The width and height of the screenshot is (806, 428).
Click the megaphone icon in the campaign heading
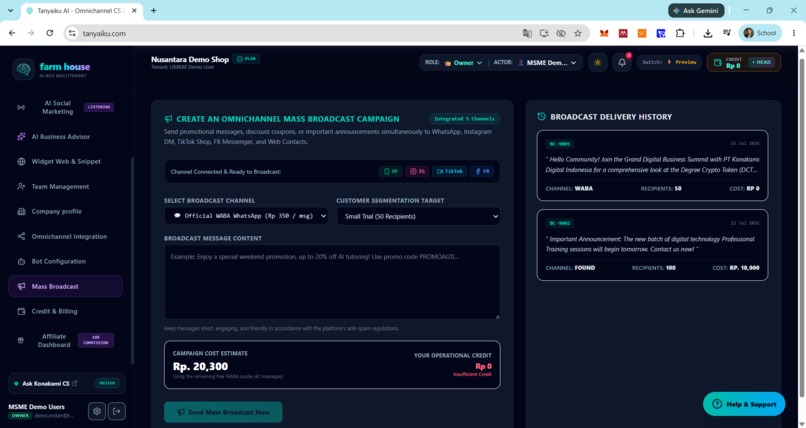pos(168,119)
